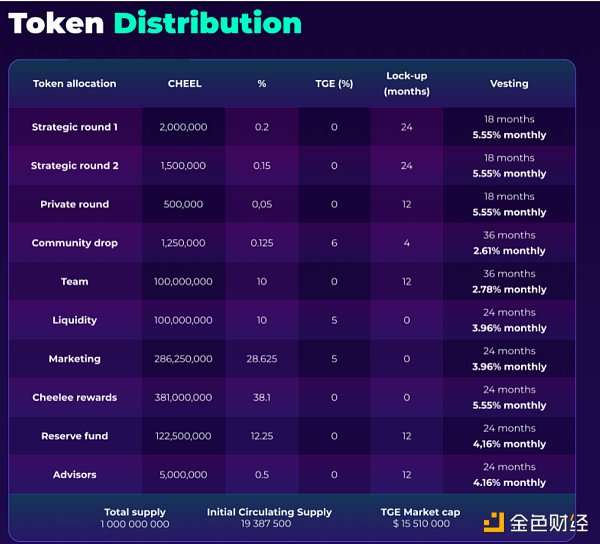Click the CHEEL column header
The height and width of the screenshot is (544, 600).
point(184,84)
